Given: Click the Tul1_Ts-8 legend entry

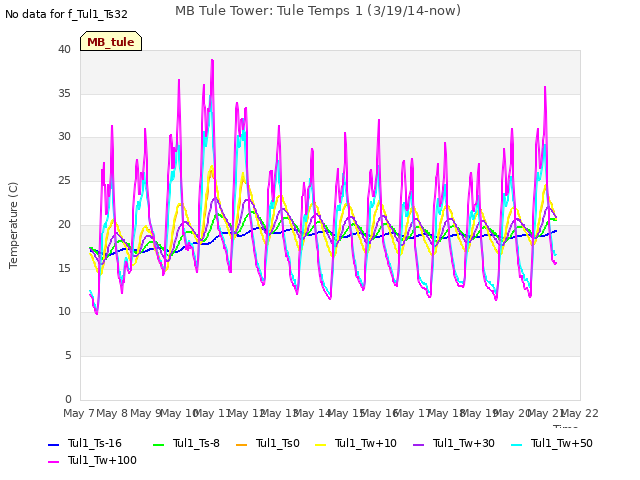Looking at the screenshot, I should tap(186, 443).
